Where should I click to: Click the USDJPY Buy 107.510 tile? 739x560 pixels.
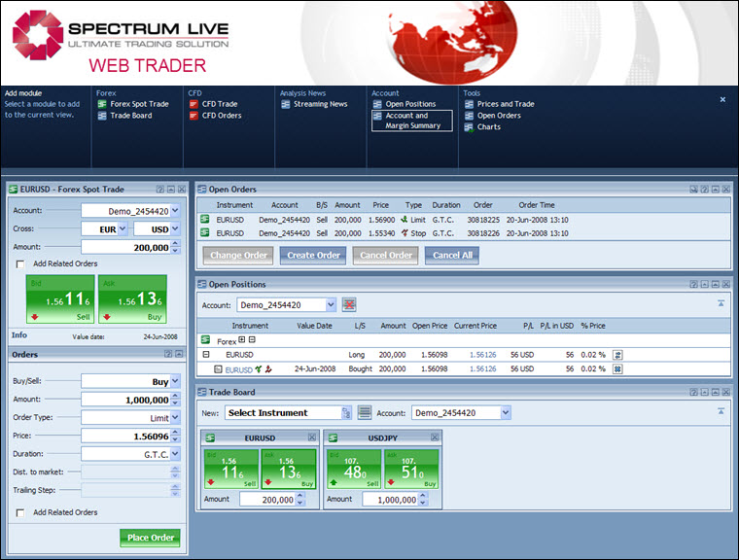click(412, 469)
